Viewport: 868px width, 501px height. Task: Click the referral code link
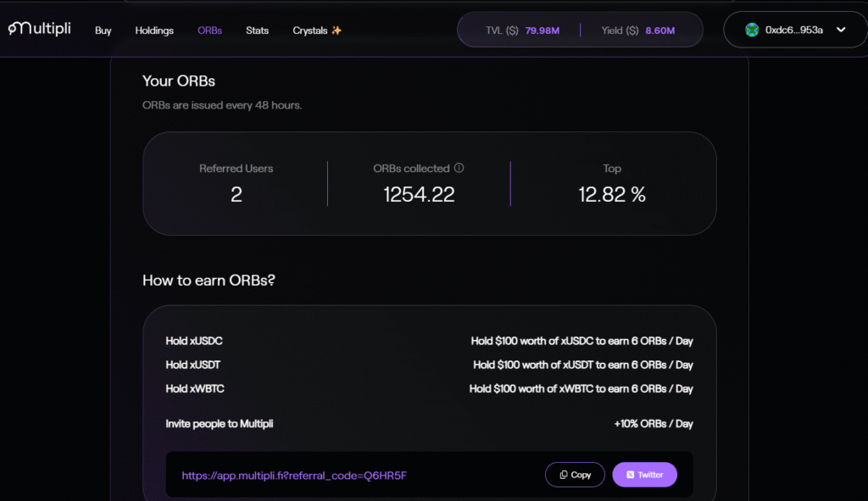pyautogui.click(x=294, y=475)
